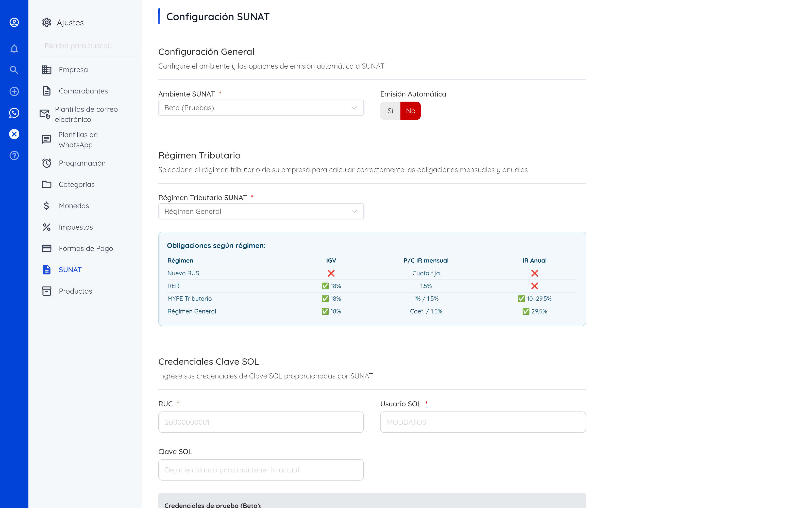Open the Ambiente SUNAT dropdown

tap(261, 108)
